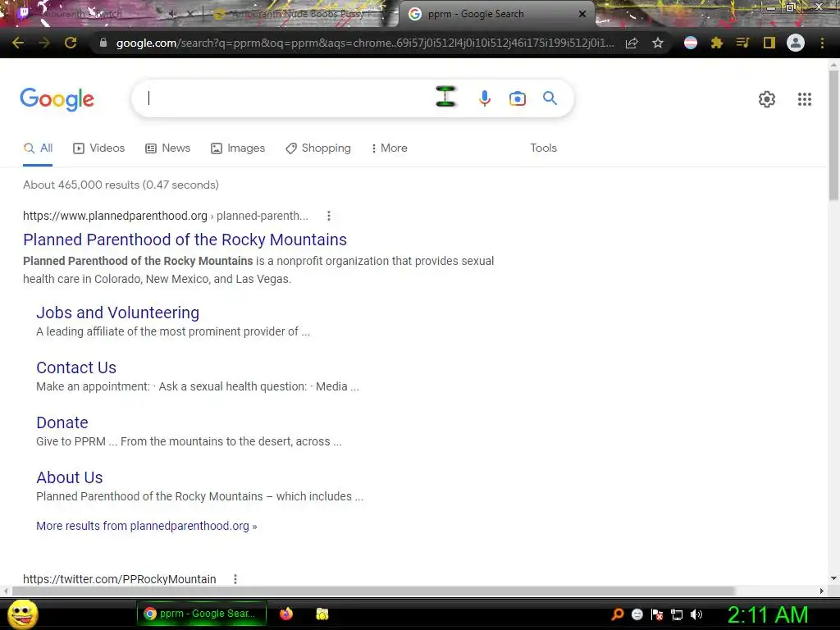
Task: Open the smiley face Start button
Action: [x=22, y=614]
